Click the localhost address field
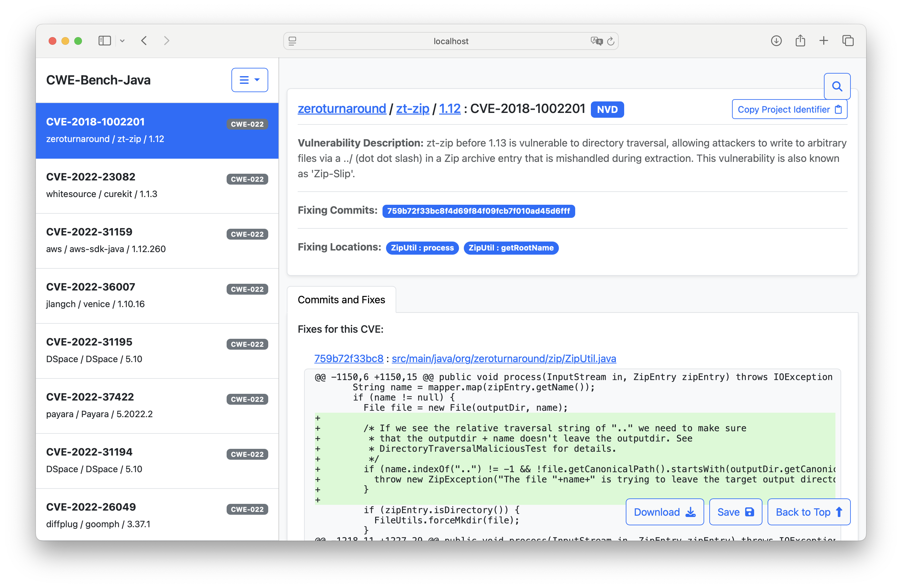The height and width of the screenshot is (588, 902). (x=451, y=41)
